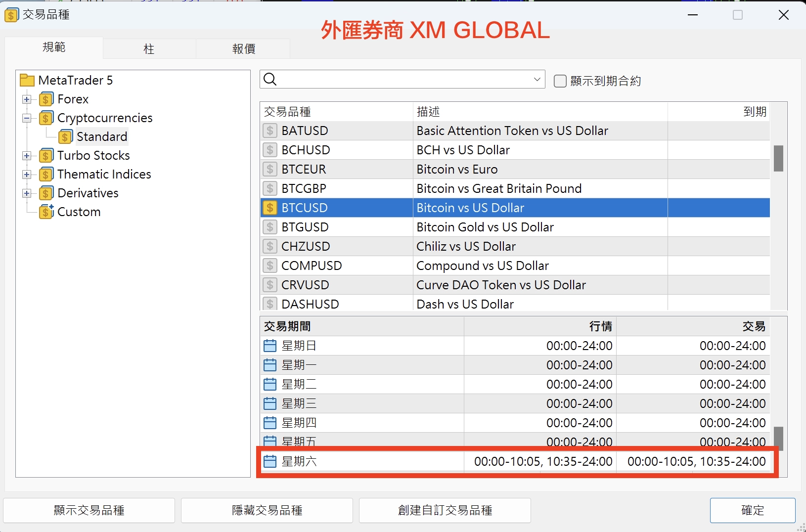This screenshot has width=806, height=532.
Task: Click the calendar icon for 星期四
Action: click(270, 423)
